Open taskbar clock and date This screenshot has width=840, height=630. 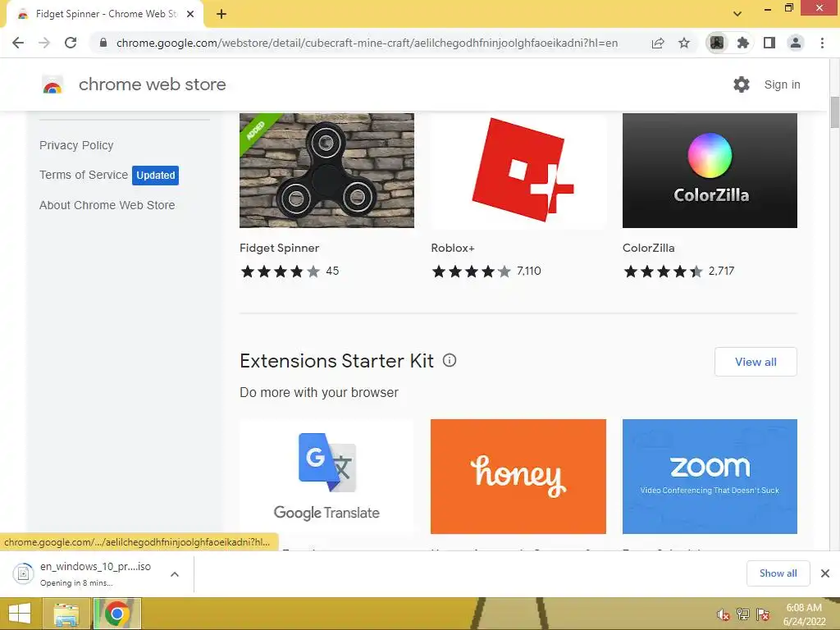click(804, 614)
